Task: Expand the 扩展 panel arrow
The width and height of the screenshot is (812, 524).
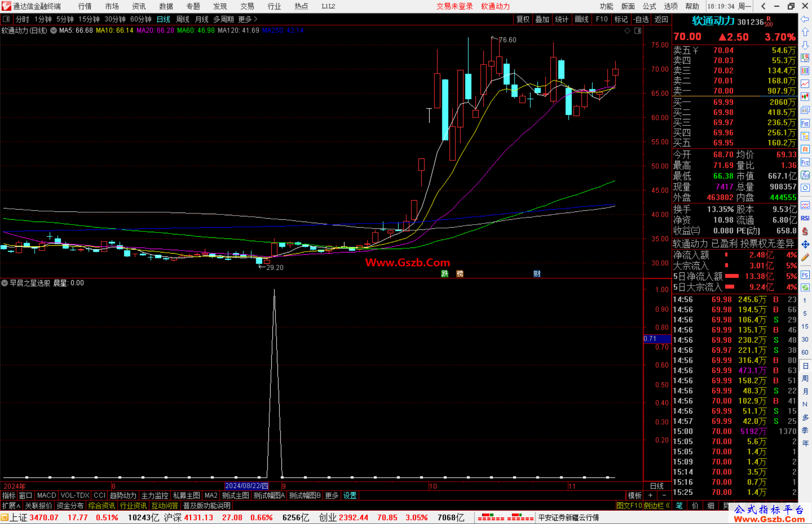Action: pyautogui.click(x=11, y=506)
